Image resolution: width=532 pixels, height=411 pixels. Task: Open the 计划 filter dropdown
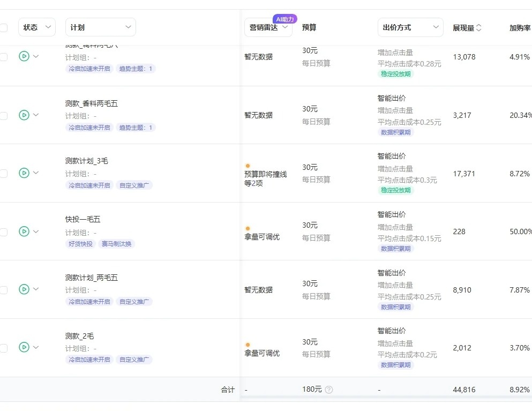coord(101,27)
